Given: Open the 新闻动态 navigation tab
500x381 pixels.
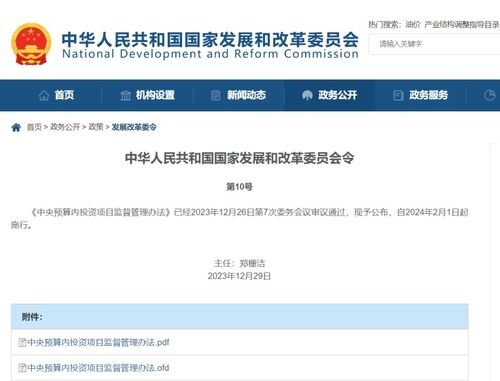Looking at the screenshot, I should pyautogui.click(x=238, y=95).
